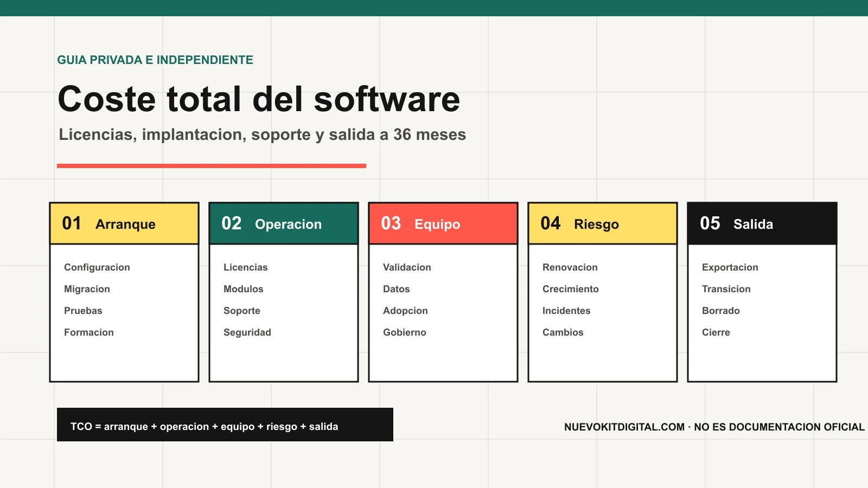Click the 'Pruebas' item
Image resolution: width=868 pixels, height=488 pixels.
(83, 311)
